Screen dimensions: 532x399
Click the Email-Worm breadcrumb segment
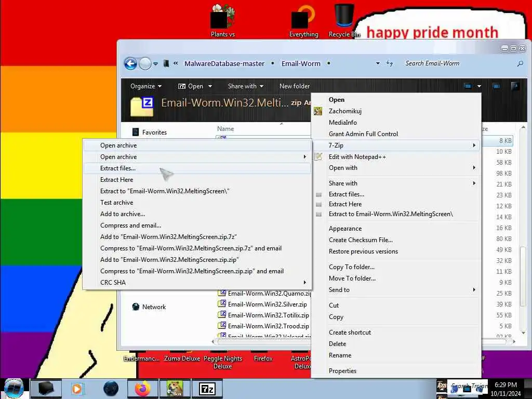click(x=301, y=63)
